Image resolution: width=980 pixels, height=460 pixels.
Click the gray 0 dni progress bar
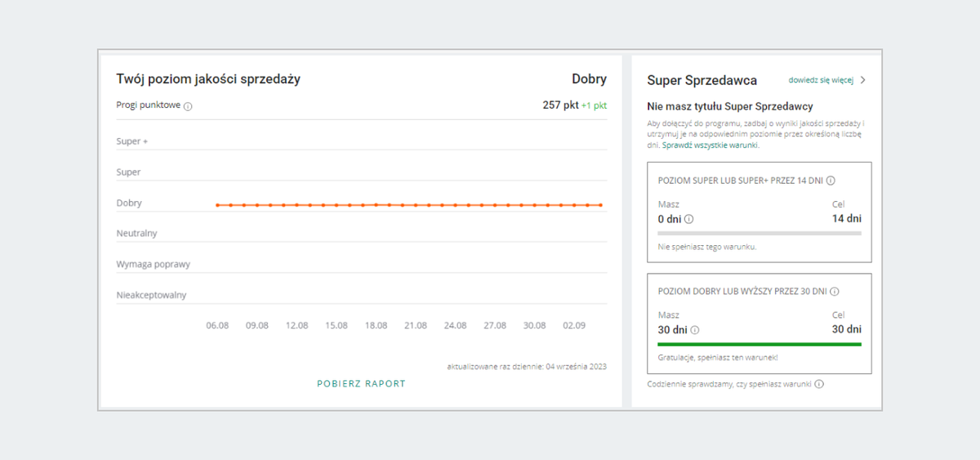[759, 234]
